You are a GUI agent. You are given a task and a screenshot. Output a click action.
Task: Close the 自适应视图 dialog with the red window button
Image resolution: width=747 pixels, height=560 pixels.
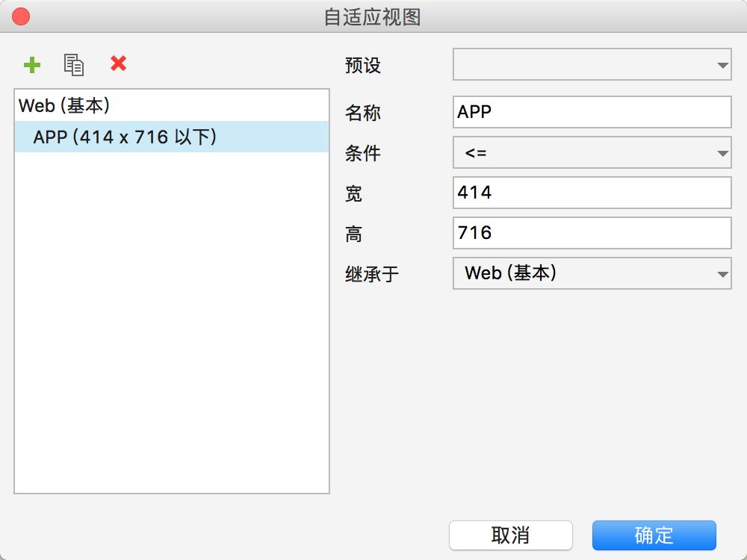(x=21, y=16)
